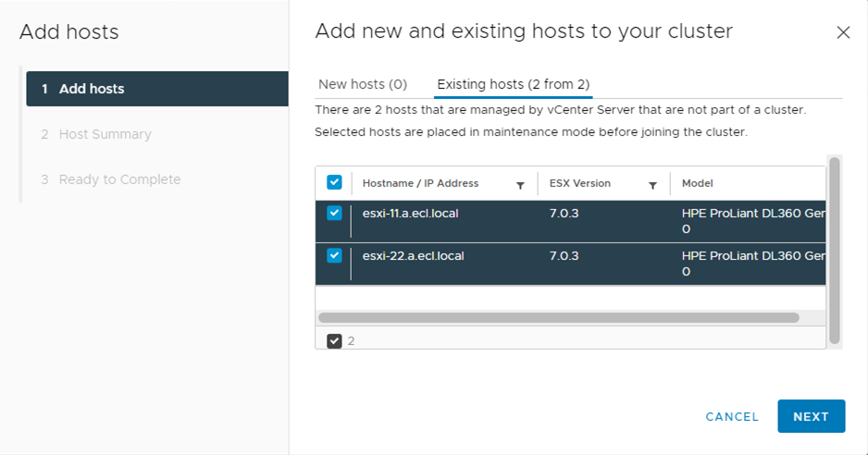The height and width of the screenshot is (455, 868).
Task: Click the vertical scrollbar beside host table
Action: pyautogui.click(x=835, y=250)
